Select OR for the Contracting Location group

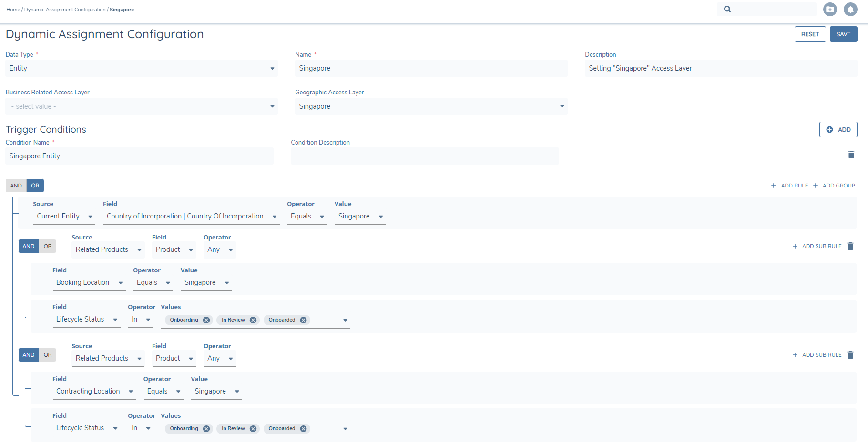[48, 355]
